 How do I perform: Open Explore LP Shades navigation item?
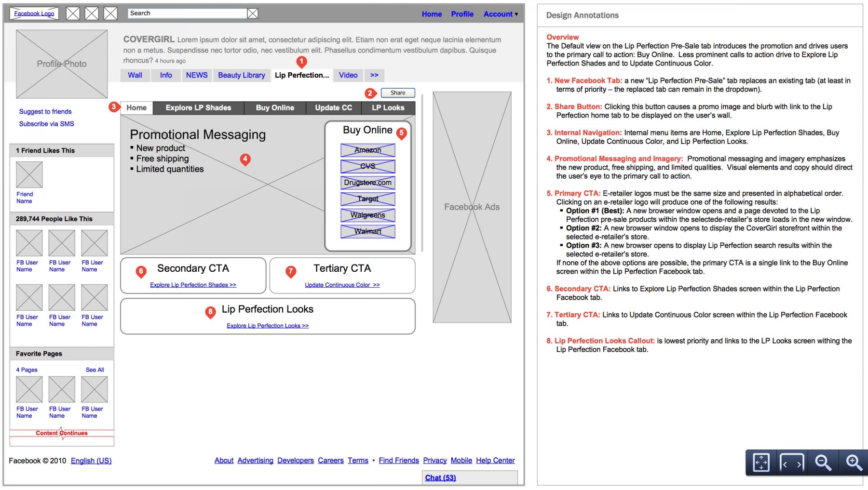(x=199, y=108)
